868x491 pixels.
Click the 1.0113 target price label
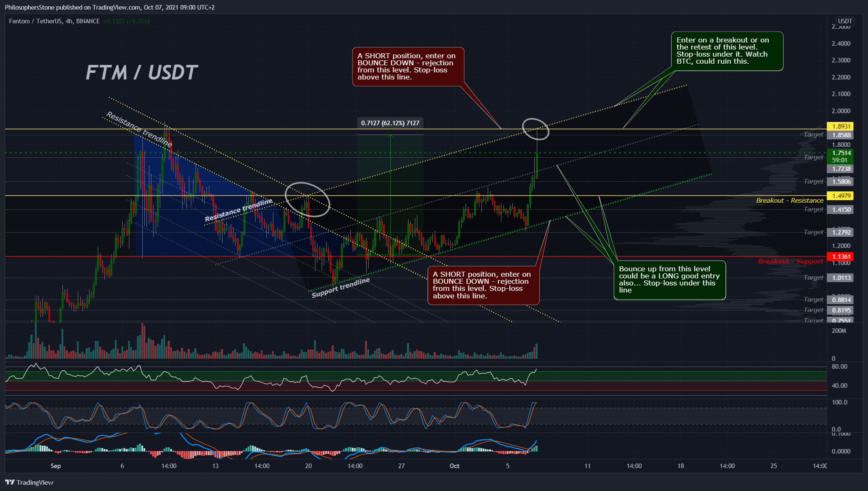[840, 278]
